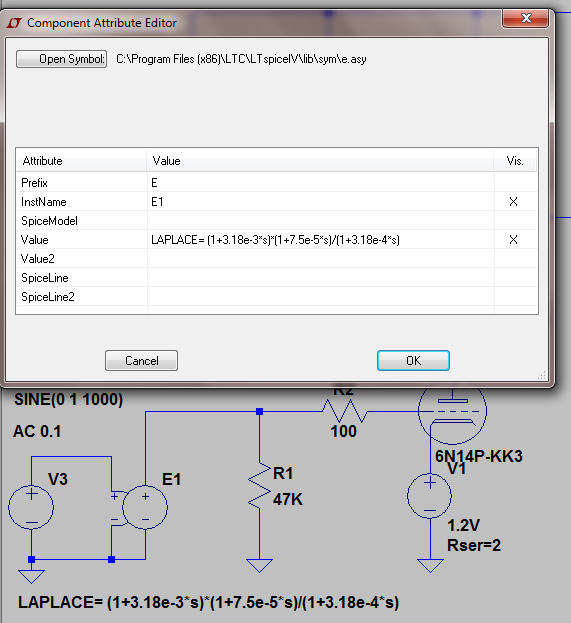Click the Open Symbol button
The image size is (571, 623).
coord(61,59)
